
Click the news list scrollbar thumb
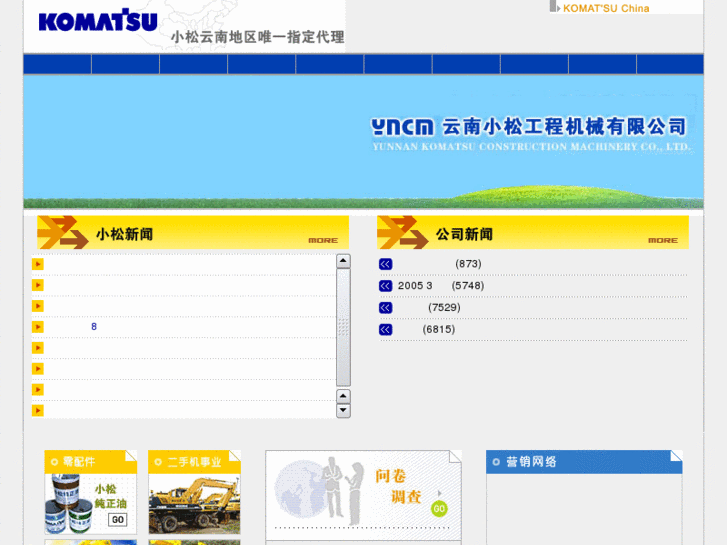[x=343, y=327]
